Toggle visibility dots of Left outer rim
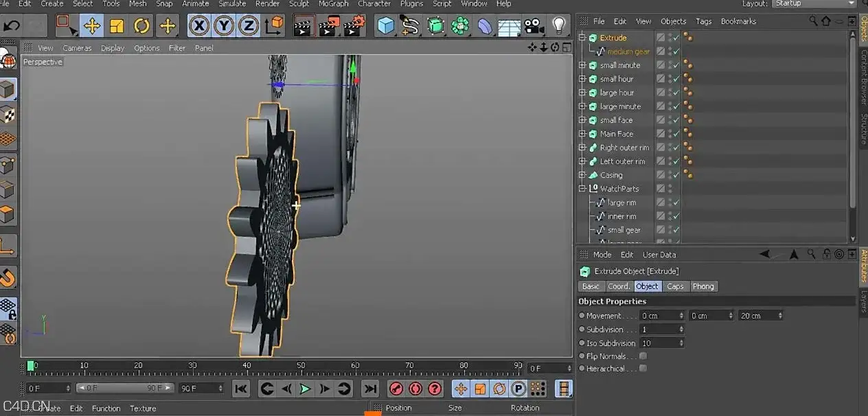 [x=669, y=161]
